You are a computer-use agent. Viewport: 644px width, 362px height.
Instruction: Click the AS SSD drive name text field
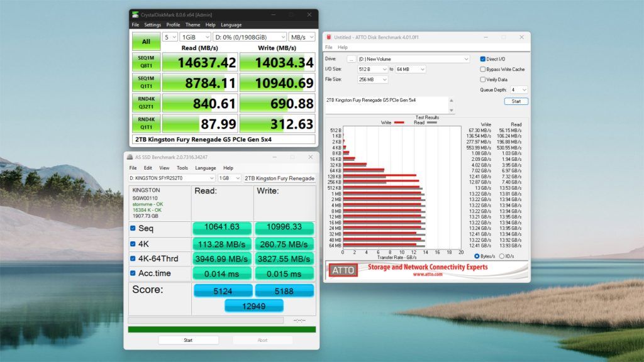(x=280, y=178)
